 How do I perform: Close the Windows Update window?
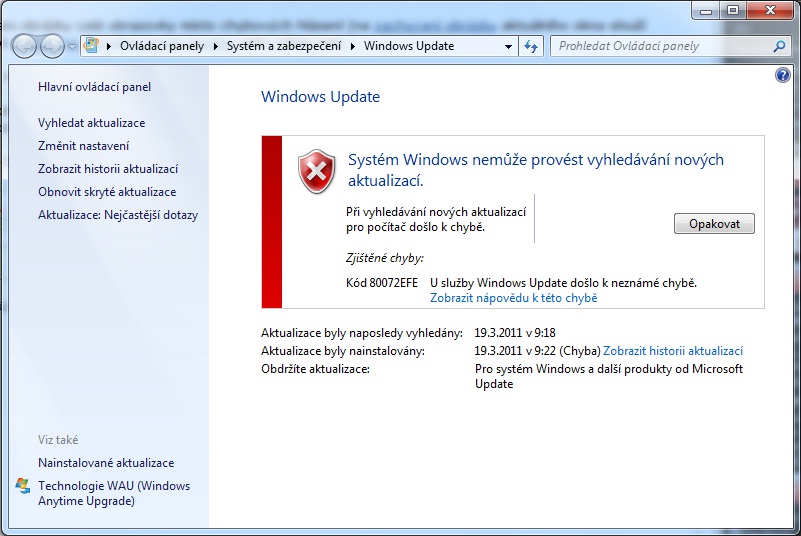point(770,10)
